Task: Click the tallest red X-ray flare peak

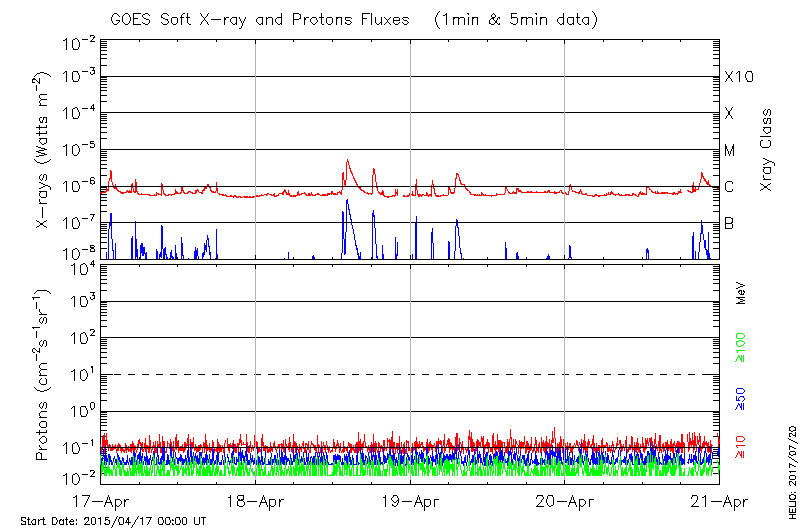Action: (x=347, y=160)
